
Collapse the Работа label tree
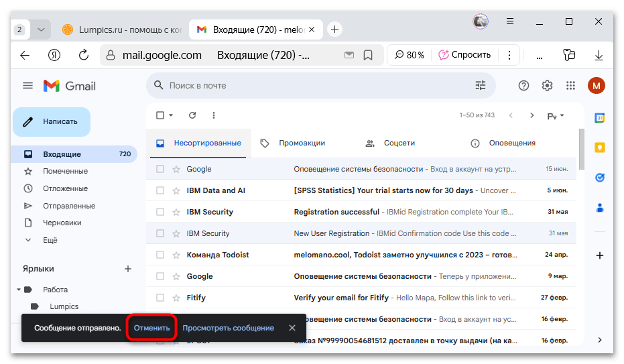(x=19, y=290)
